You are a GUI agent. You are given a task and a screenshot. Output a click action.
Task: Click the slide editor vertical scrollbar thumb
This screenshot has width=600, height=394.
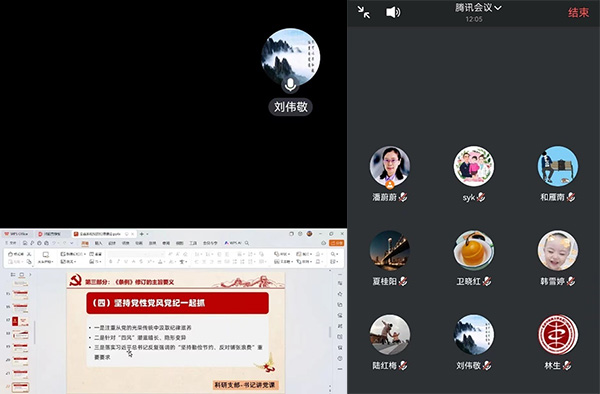329,332
